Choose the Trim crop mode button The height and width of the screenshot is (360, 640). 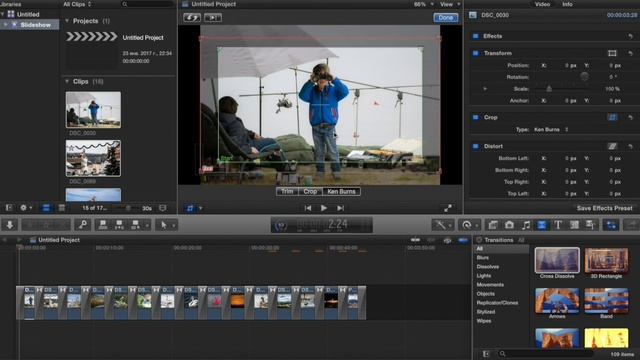(x=287, y=191)
